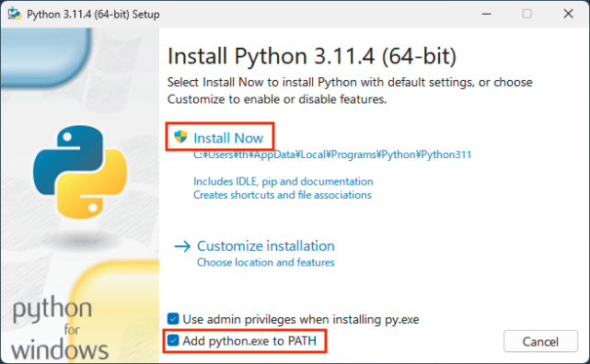Click the Python installer icon in title bar
The height and width of the screenshot is (364, 590).
click(x=15, y=14)
